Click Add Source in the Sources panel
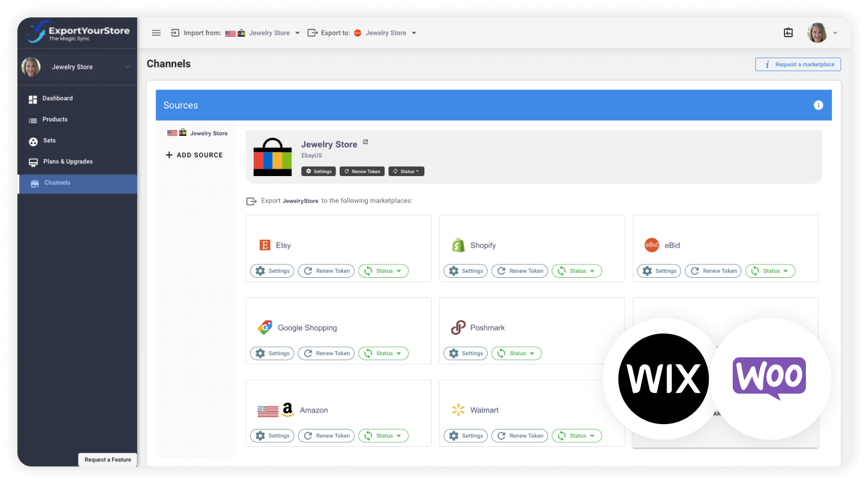The image size is (868, 484). point(194,155)
